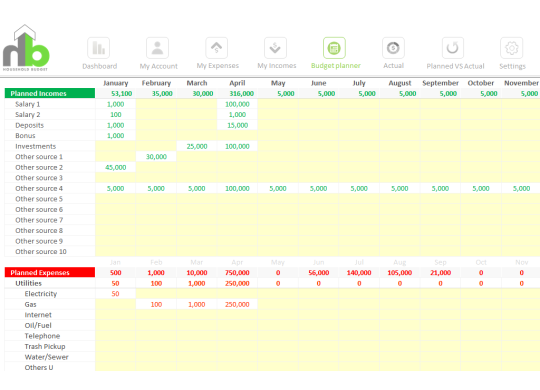Click the My Incomes label
The height and width of the screenshot is (390, 540).
pos(277,66)
